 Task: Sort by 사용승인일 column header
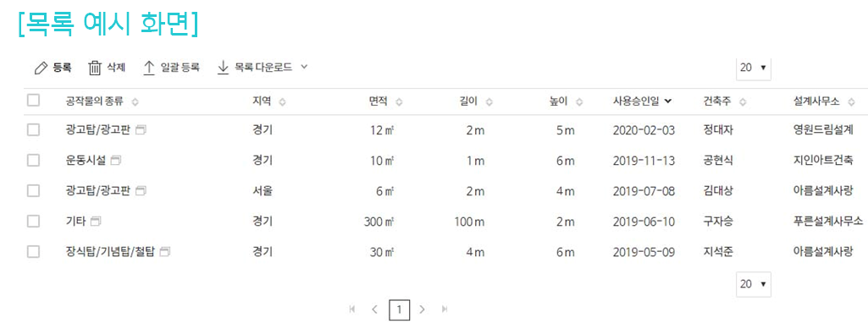(642, 101)
